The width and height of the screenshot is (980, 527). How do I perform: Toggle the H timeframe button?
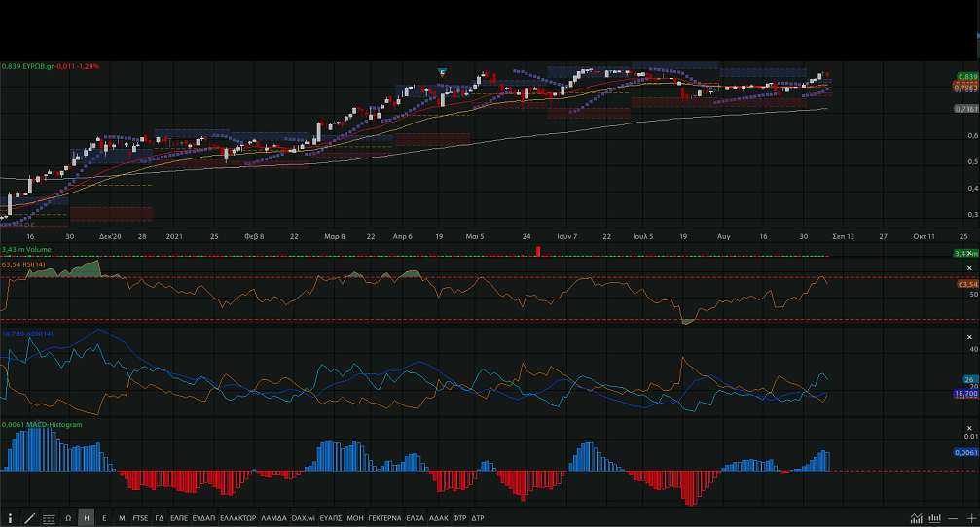87,518
